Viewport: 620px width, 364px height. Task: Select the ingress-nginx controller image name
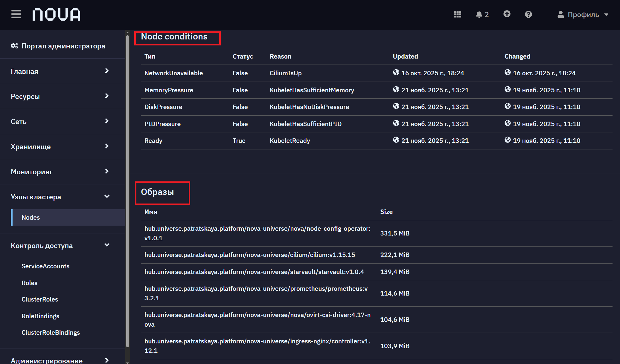(x=258, y=346)
